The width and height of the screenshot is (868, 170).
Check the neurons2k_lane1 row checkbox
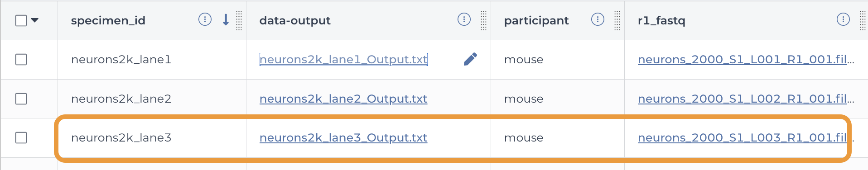click(21, 59)
